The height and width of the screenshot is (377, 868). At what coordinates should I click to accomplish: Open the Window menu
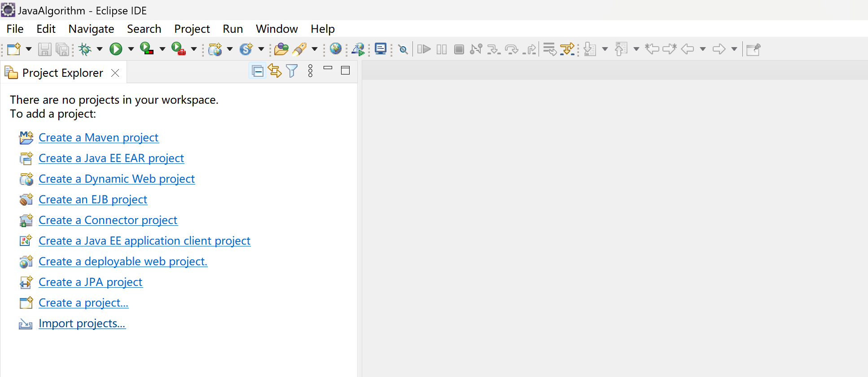(x=277, y=29)
